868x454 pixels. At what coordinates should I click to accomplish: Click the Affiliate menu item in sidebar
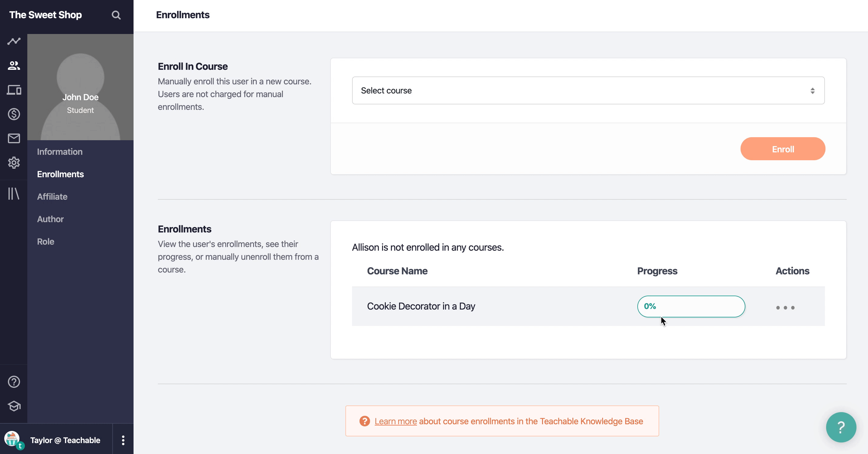(52, 196)
